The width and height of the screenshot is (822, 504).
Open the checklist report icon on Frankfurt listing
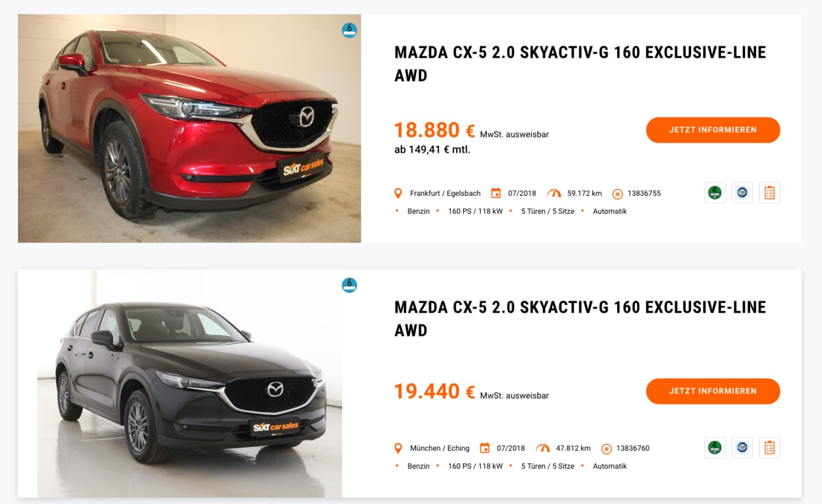769,193
